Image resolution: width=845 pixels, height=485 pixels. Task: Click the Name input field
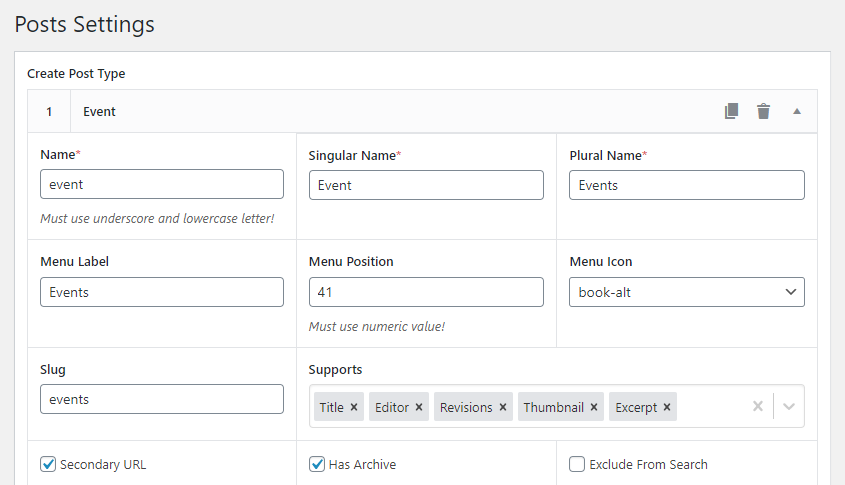click(x=162, y=185)
